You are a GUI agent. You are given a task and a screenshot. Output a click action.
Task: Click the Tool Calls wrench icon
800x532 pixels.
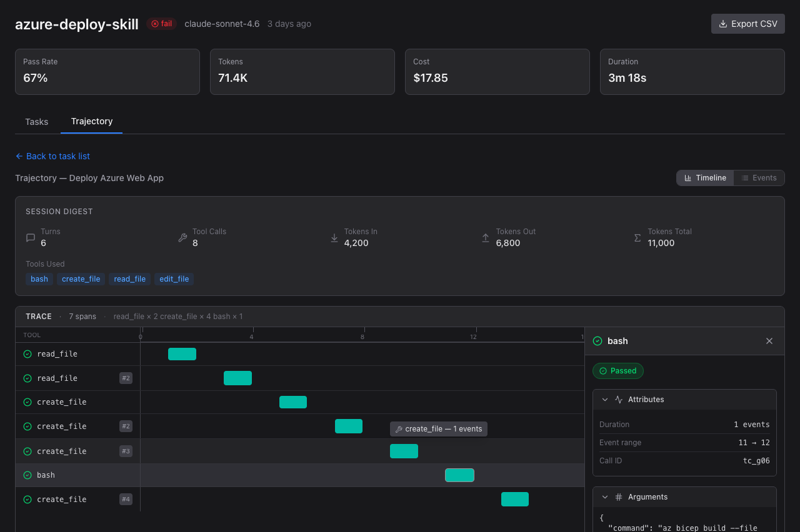point(182,237)
